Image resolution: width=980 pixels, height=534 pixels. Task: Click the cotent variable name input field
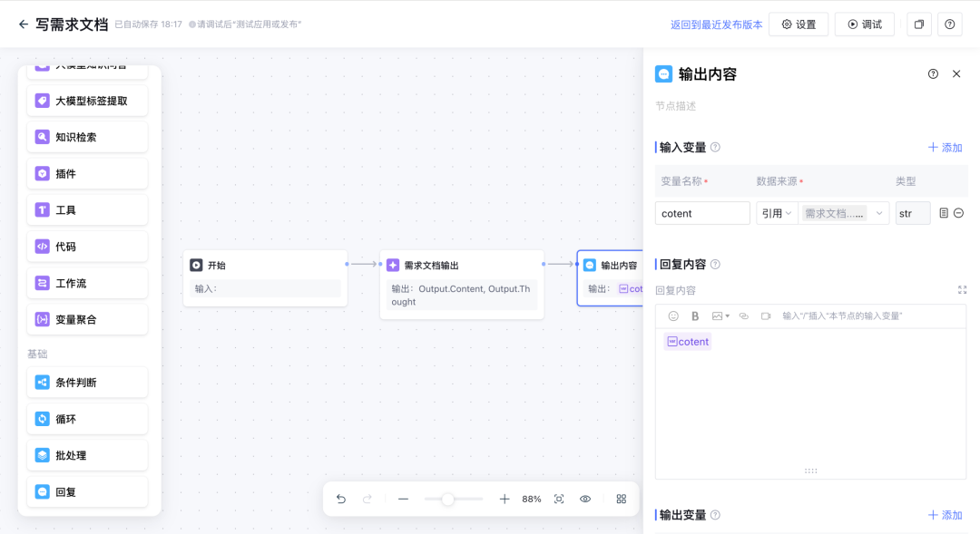click(701, 212)
